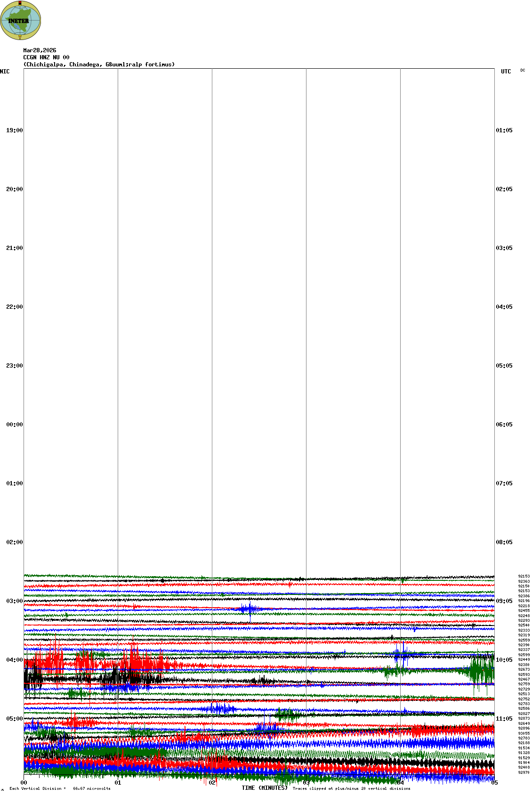Screen dimensions: 532x795
Task: Click the TIME (MINUTES) axis title
Action: [264, 788]
